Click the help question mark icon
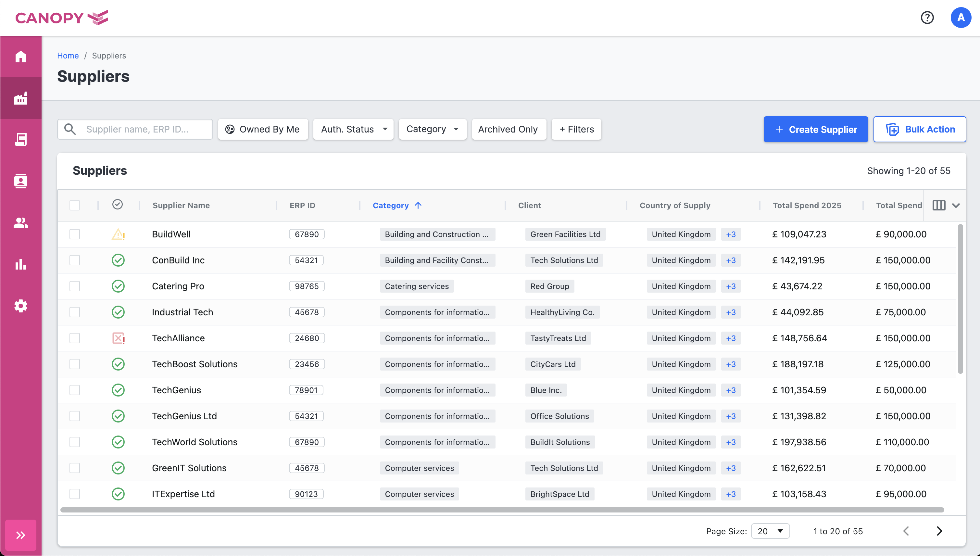 pos(927,18)
